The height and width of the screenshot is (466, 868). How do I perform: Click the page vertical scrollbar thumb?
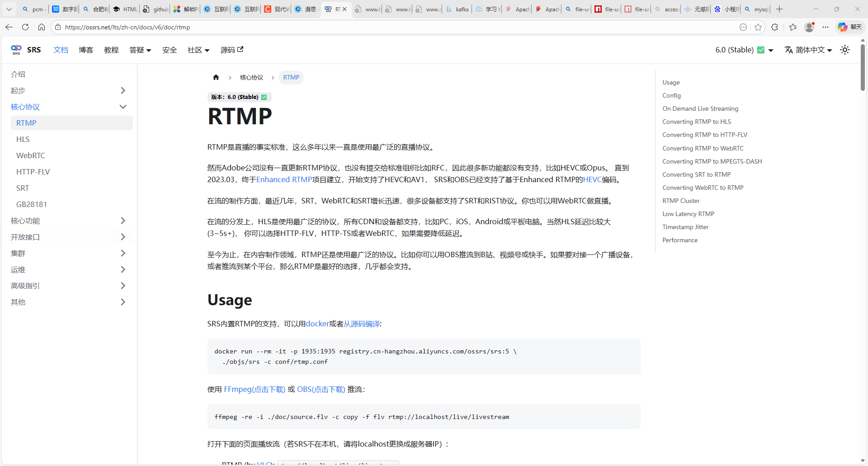tap(863, 68)
